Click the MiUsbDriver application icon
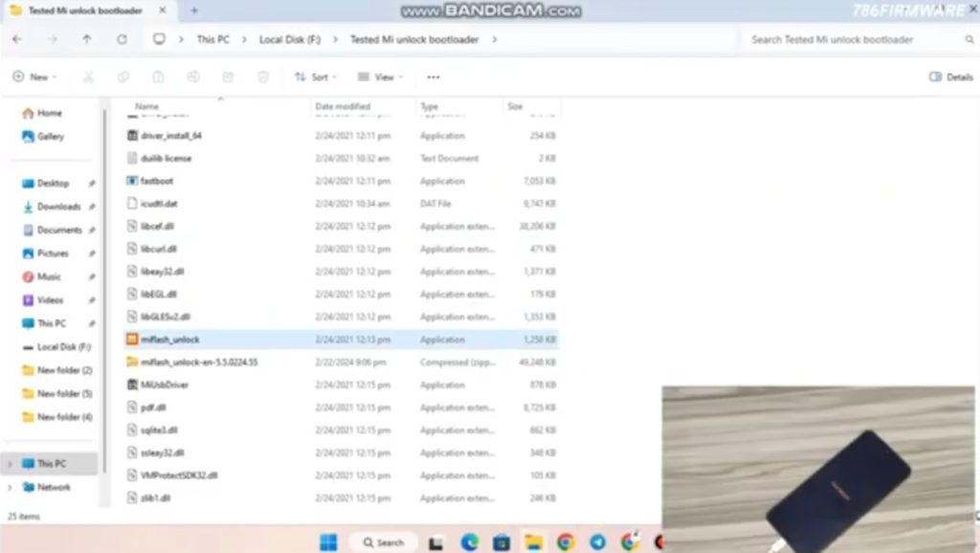Image resolution: width=980 pixels, height=553 pixels. click(x=133, y=385)
